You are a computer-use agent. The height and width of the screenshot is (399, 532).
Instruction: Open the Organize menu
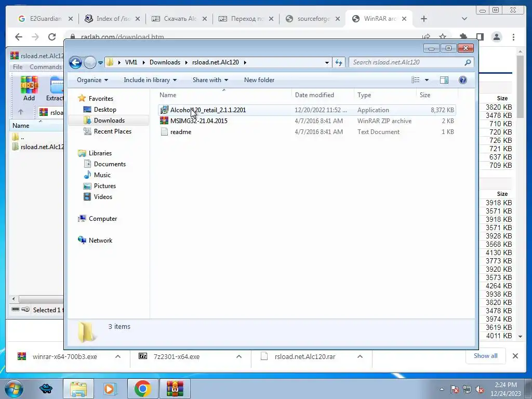pos(92,80)
